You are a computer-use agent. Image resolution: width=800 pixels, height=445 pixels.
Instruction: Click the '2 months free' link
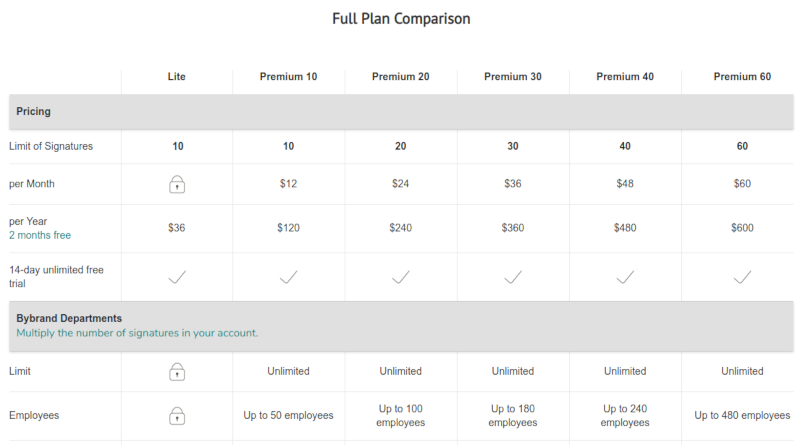click(40, 235)
